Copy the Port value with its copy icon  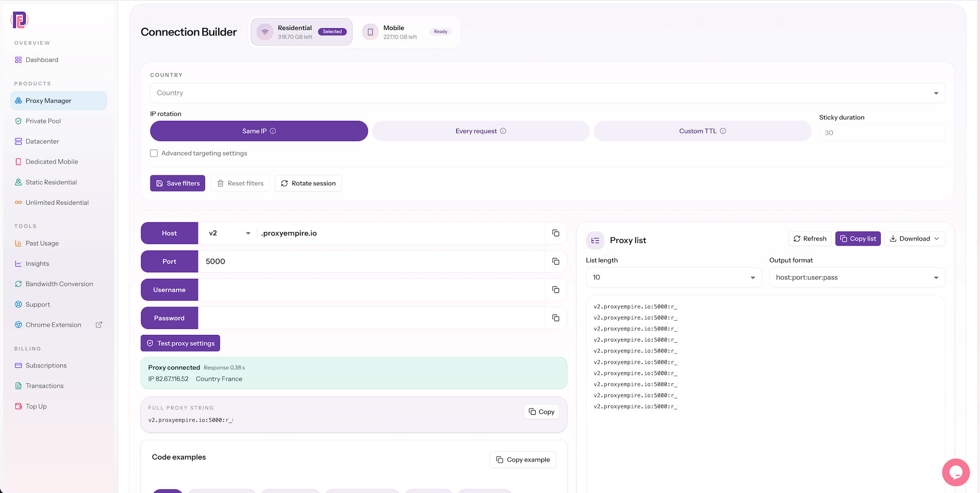556,261
